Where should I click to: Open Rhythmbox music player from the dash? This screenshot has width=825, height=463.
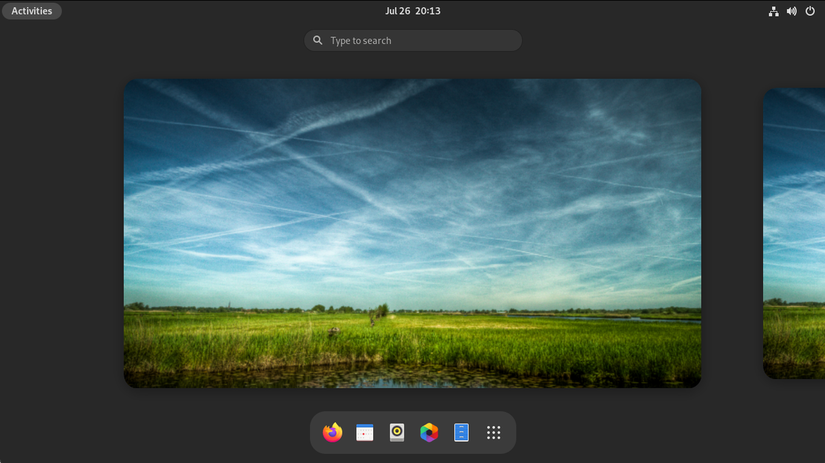tap(397, 432)
